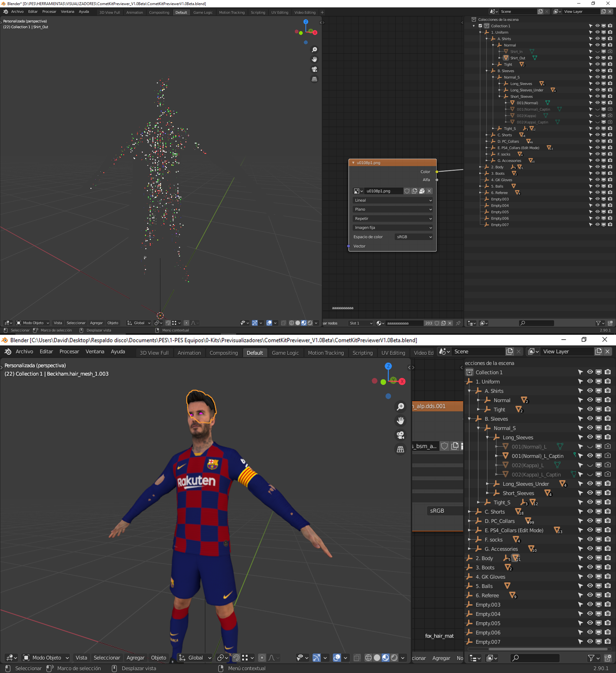Screen dimensions: 616x673
Task: Click fake user shield for u0108p1.png image
Action: tap(407, 191)
